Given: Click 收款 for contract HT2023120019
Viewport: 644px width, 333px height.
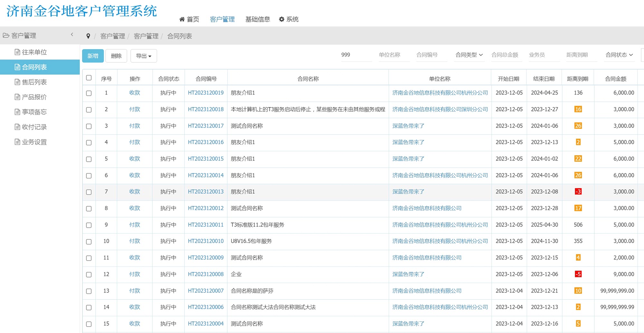Looking at the screenshot, I should 135,93.
